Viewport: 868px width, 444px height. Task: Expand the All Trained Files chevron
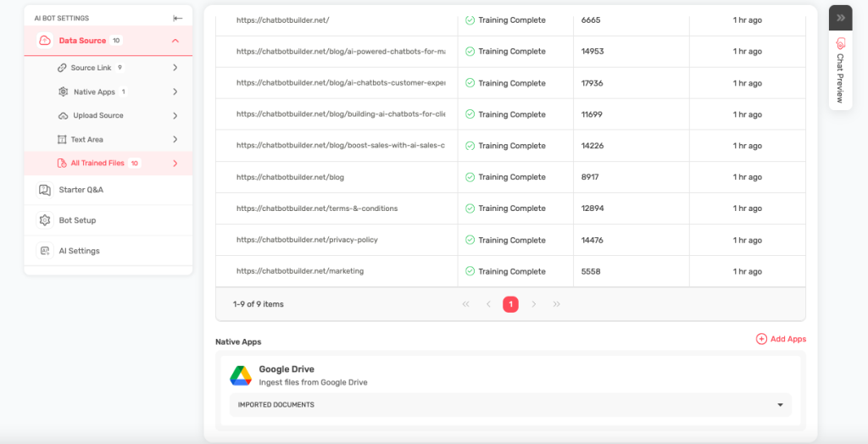pyautogui.click(x=175, y=164)
